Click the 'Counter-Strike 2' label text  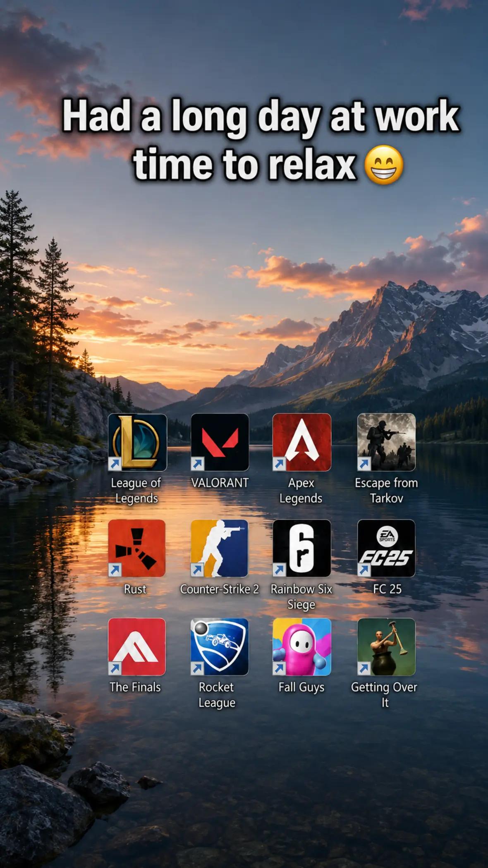coord(220,589)
